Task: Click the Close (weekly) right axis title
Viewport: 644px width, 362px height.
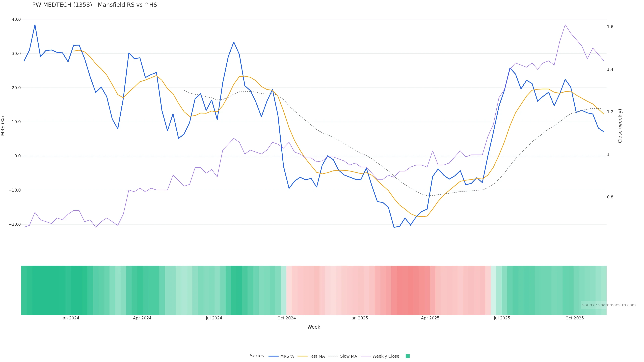Action: pos(620,126)
